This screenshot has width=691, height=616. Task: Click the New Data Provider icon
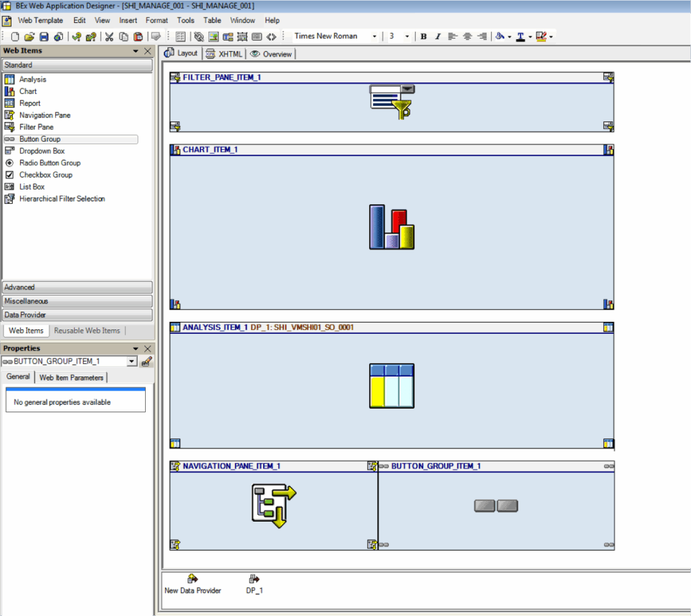[192, 580]
